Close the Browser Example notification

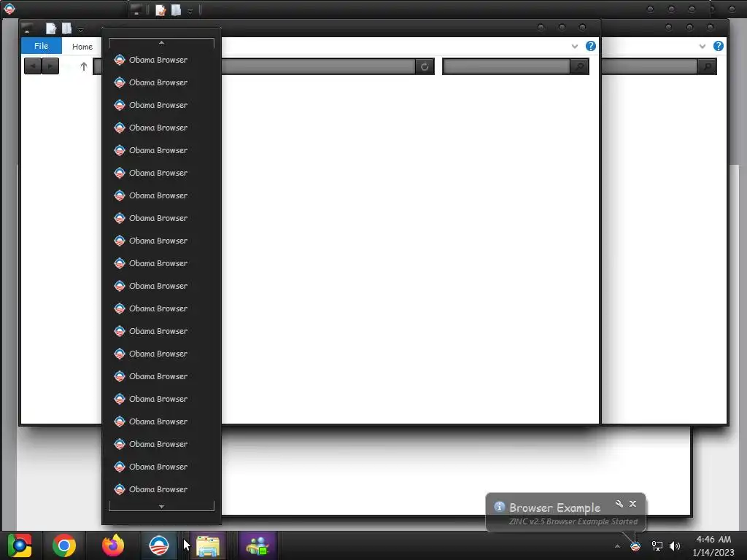click(632, 504)
